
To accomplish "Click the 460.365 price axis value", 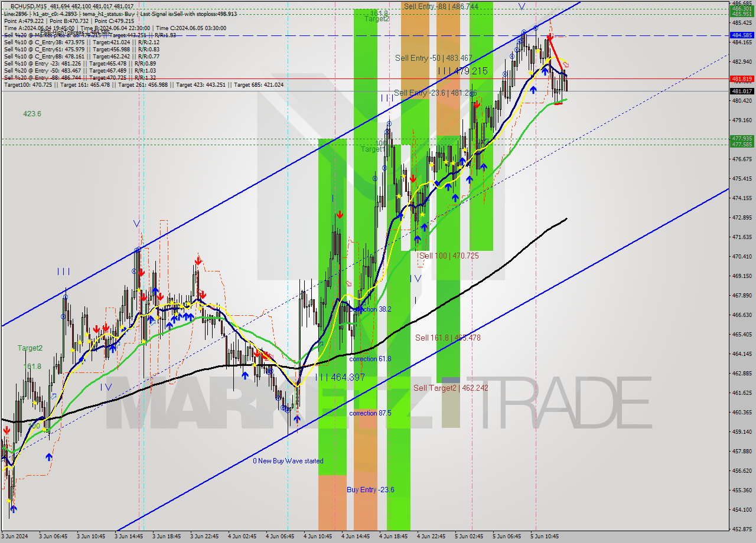I will (x=742, y=412).
